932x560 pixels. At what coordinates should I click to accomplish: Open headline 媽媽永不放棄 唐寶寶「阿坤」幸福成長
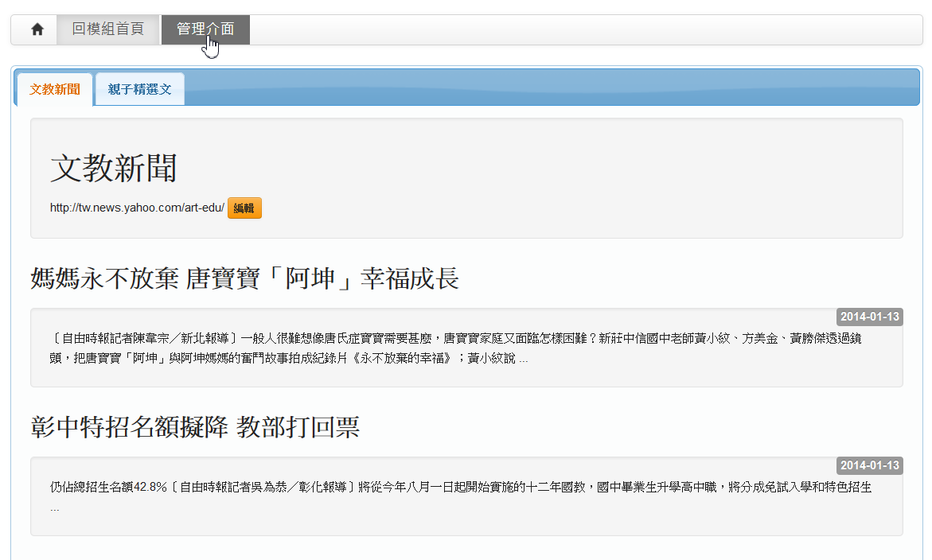click(x=244, y=278)
